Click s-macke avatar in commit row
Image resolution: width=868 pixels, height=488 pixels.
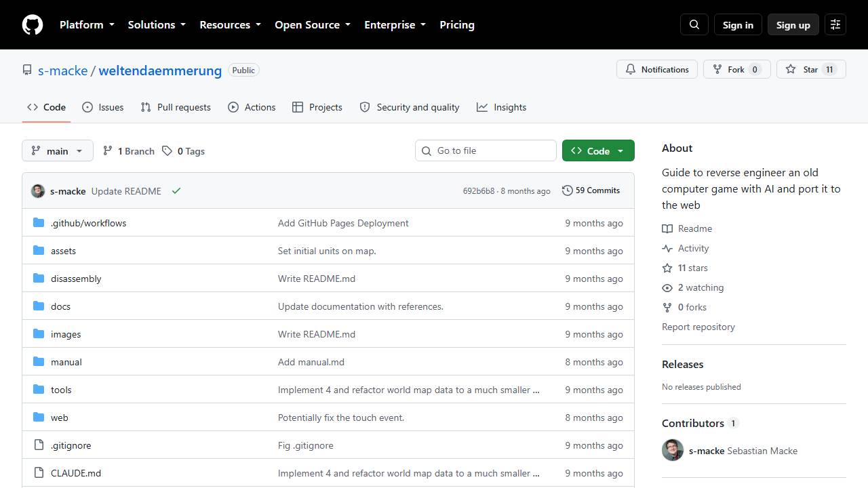(38, 191)
